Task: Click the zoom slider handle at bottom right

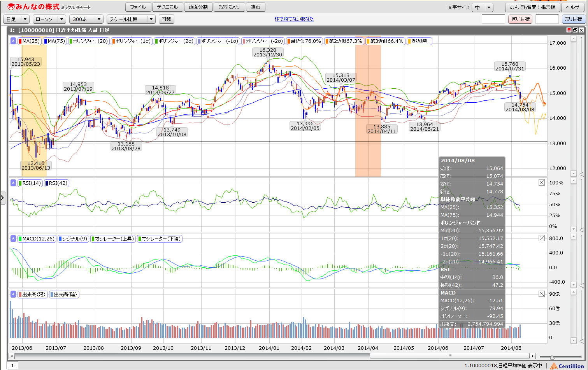Action: (x=552, y=357)
